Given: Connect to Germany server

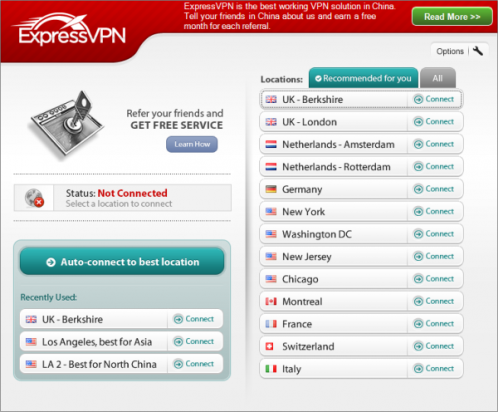Looking at the screenshot, I should 434,189.
